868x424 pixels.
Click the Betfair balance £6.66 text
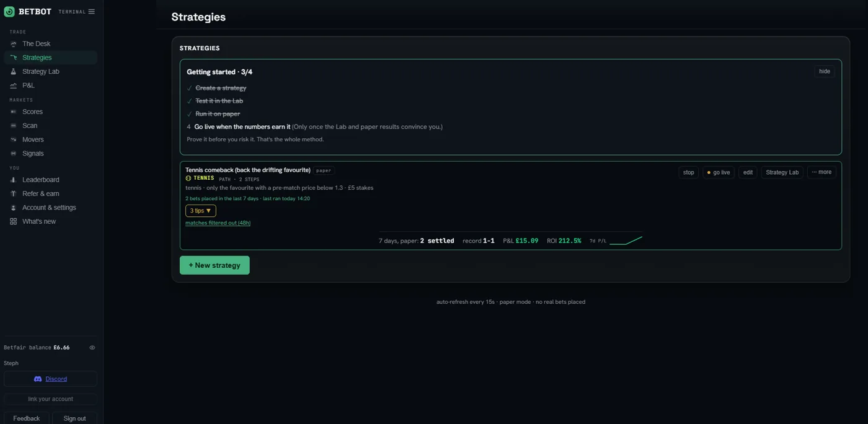pyautogui.click(x=37, y=348)
